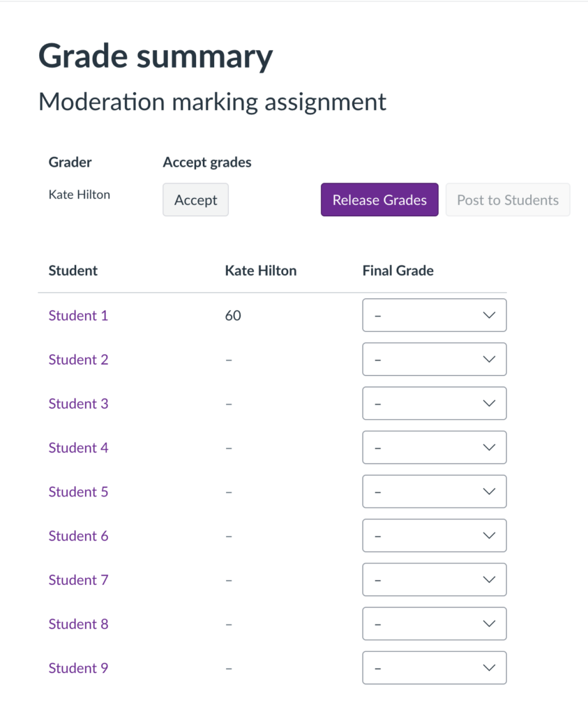Click the Post to Students button
This screenshot has height=714, width=588.
(507, 199)
